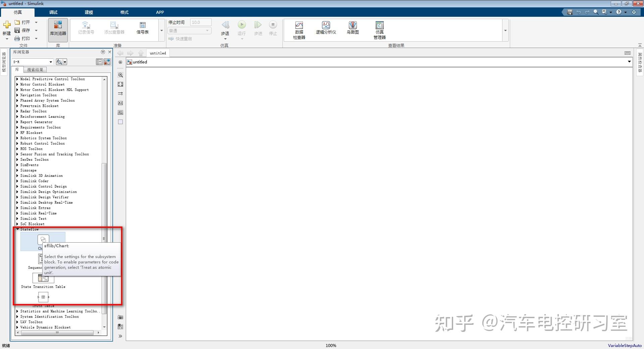Expand the Simulink Coder library node
Viewport: 644px width, 349px height.
pos(17,181)
